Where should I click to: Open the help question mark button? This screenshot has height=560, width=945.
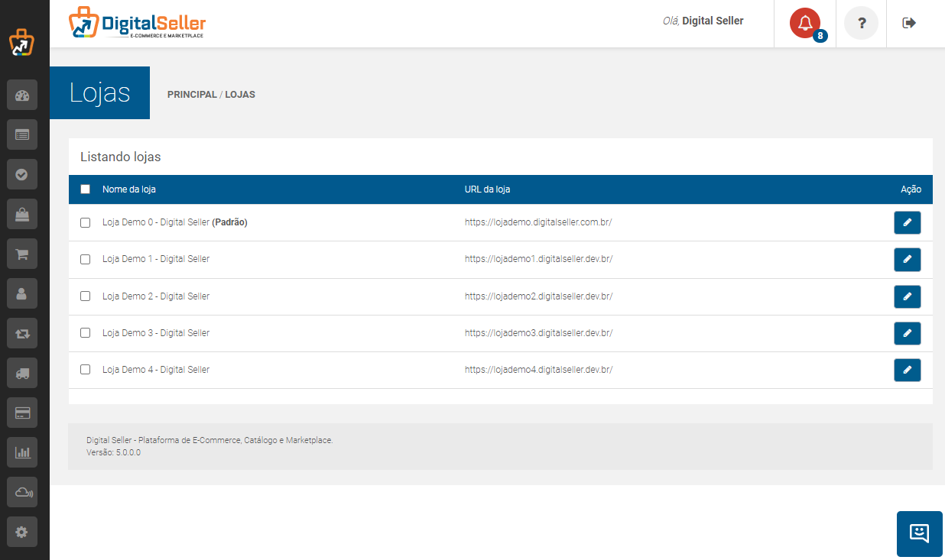click(861, 23)
